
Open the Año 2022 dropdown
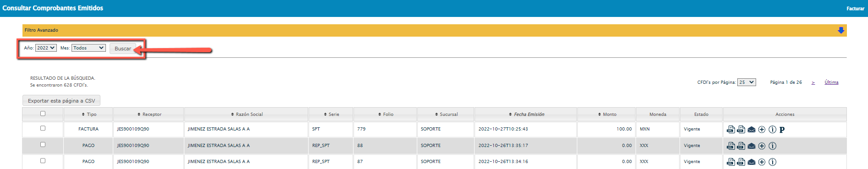(x=46, y=48)
